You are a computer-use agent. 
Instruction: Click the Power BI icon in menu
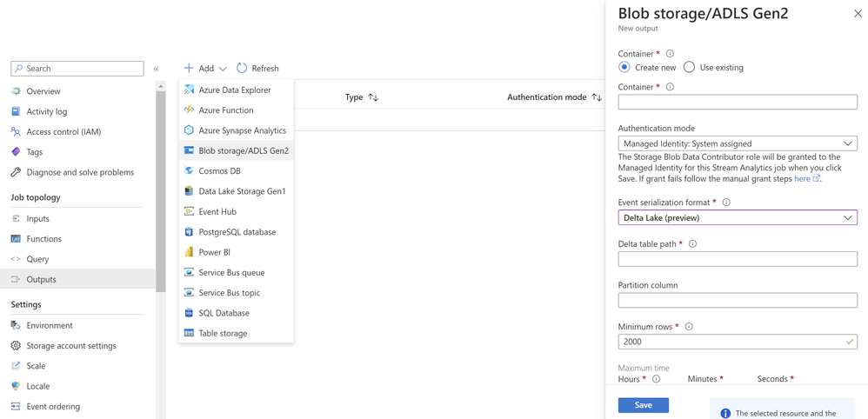click(190, 252)
